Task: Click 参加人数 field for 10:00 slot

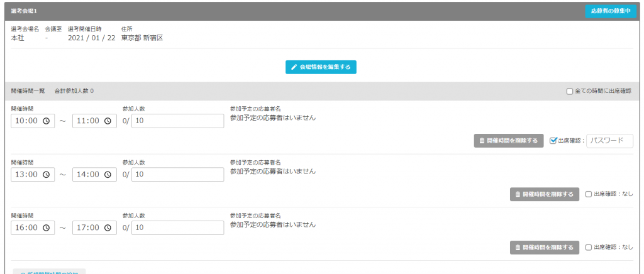Action: [x=178, y=121]
